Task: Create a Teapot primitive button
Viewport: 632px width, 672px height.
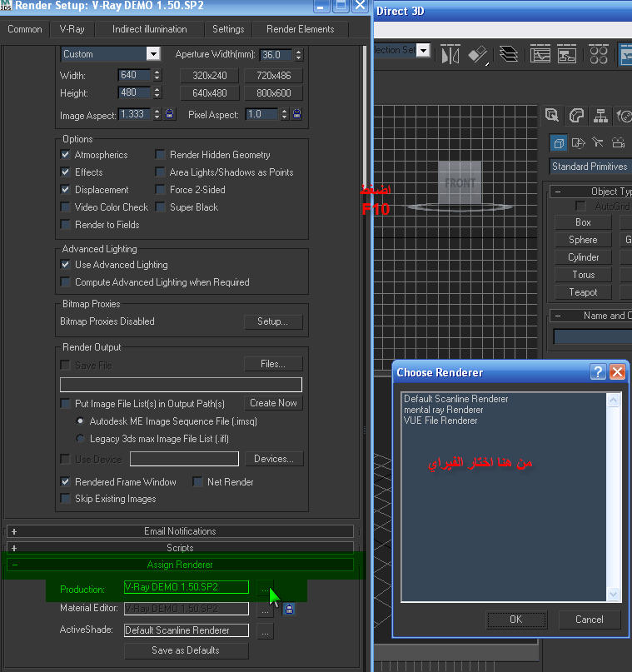Action: [x=583, y=292]
